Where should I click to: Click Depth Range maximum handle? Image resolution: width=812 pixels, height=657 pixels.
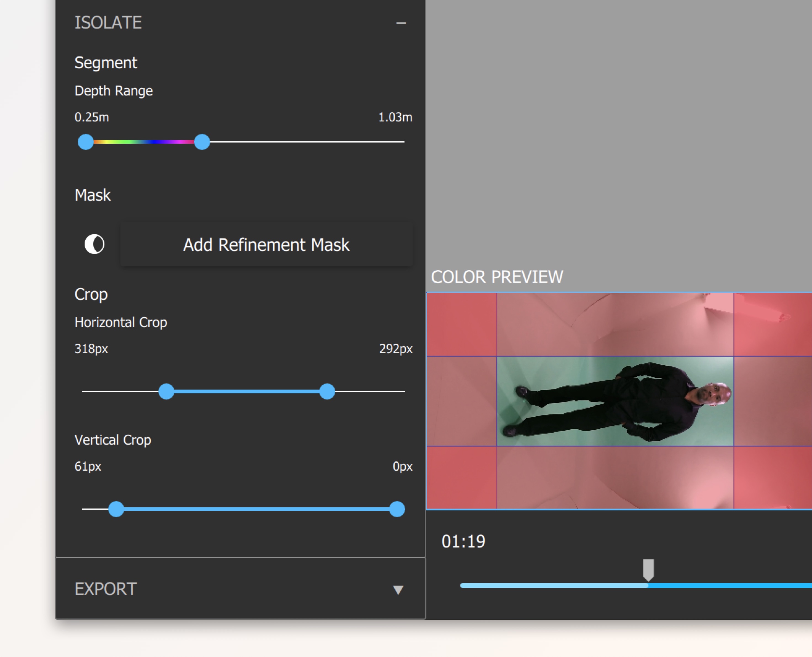coord(202,142)
